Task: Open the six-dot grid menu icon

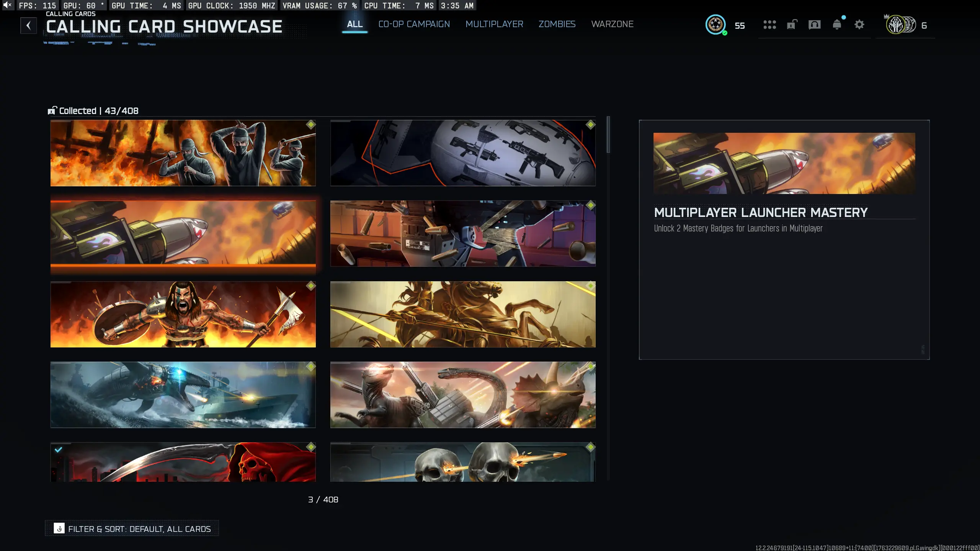Action: (x=769, y=25)
